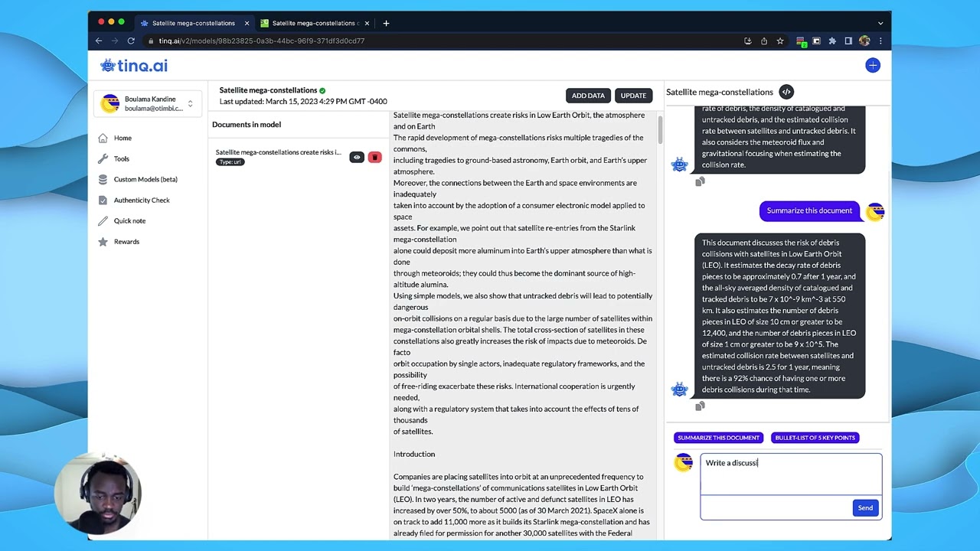This screenshot has width=980, height=551.
Task: Click the Home house icon
Action: point(103,139)
